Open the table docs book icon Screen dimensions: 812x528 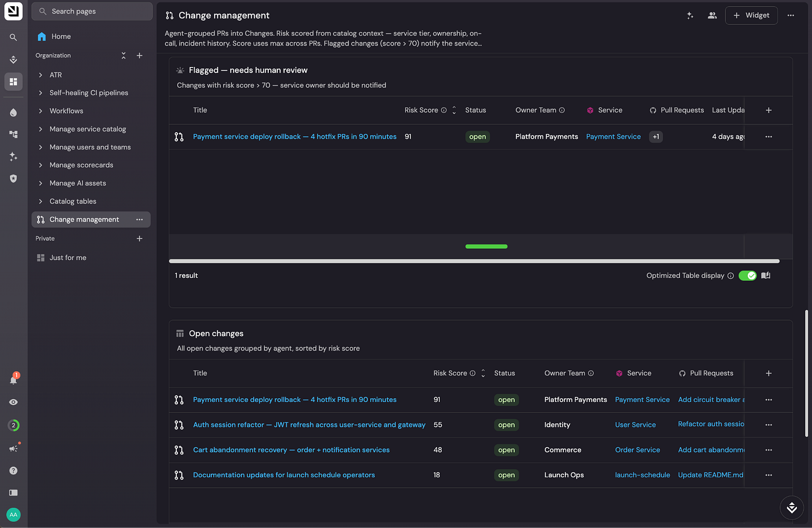click(x=766, y=275)
